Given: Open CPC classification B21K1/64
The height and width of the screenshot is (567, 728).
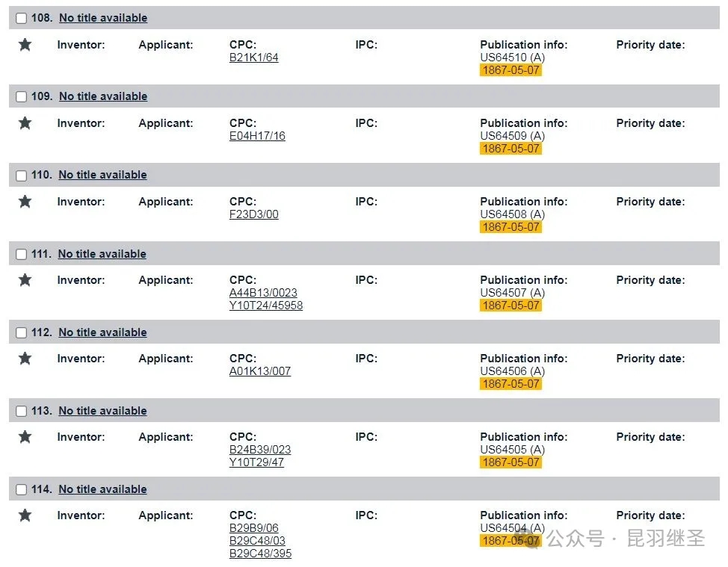Looking at the screenshot, I should (254, 58).
